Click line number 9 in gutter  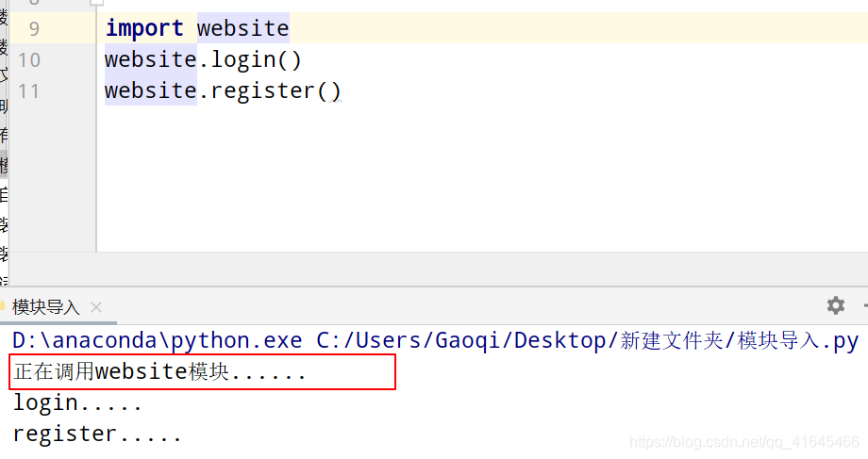(34, 29)
